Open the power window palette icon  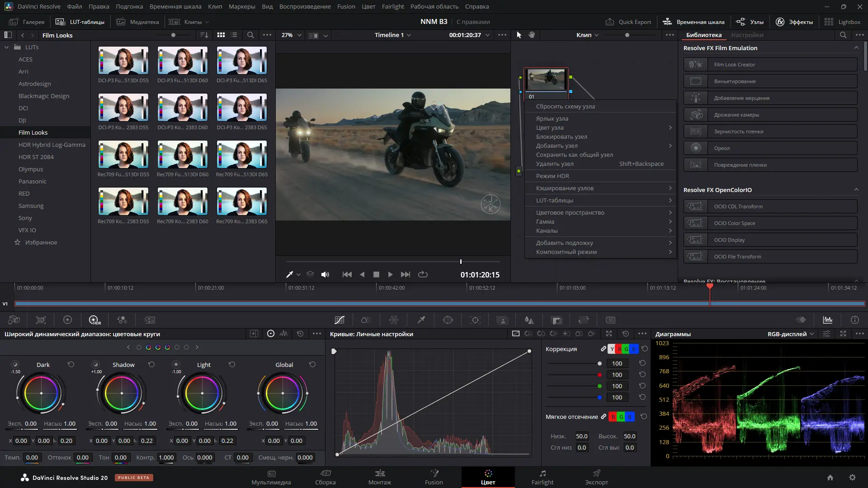[448, 320]
